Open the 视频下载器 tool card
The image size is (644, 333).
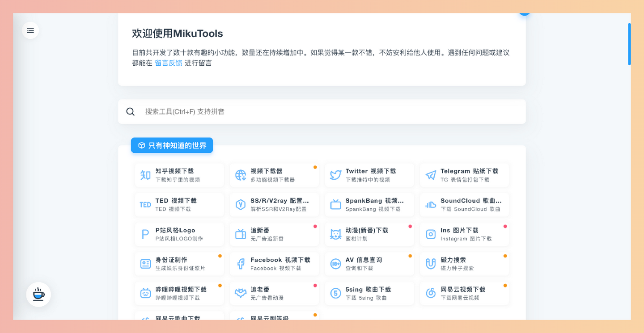pyautogui.click(x=275, y=175)
